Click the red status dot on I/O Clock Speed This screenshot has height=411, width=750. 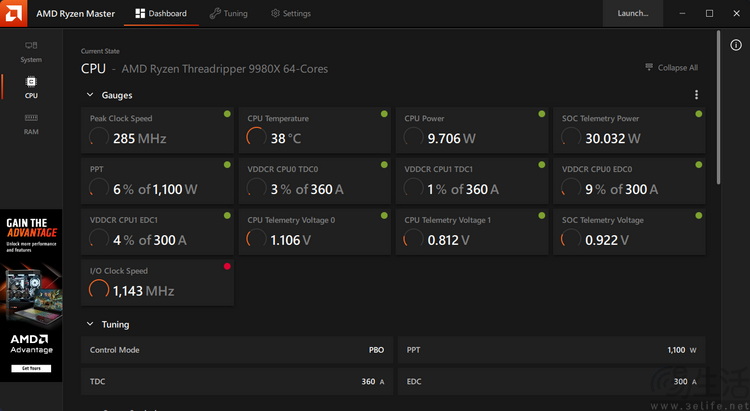227,266
